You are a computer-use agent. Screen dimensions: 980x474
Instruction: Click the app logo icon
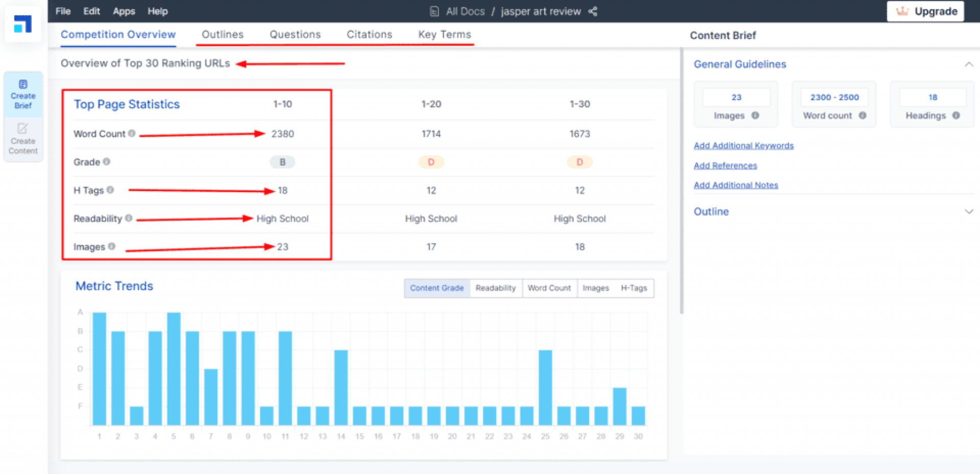point(22,24)
